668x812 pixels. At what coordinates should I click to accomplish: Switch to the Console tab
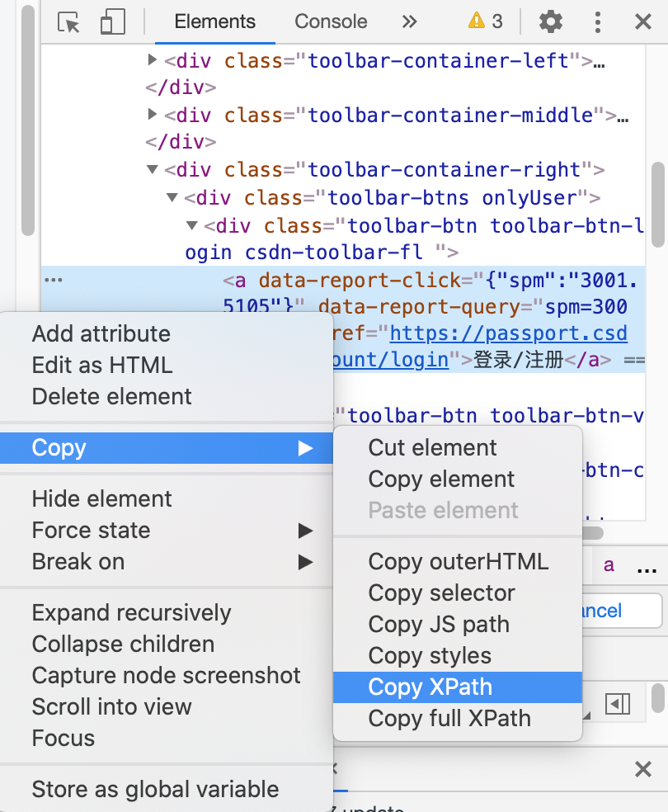330,22
